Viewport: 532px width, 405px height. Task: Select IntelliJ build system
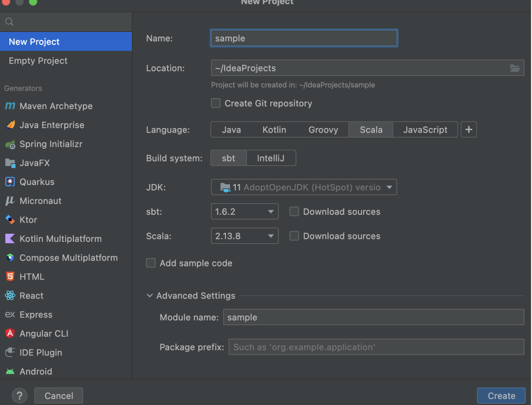(271, 158)
